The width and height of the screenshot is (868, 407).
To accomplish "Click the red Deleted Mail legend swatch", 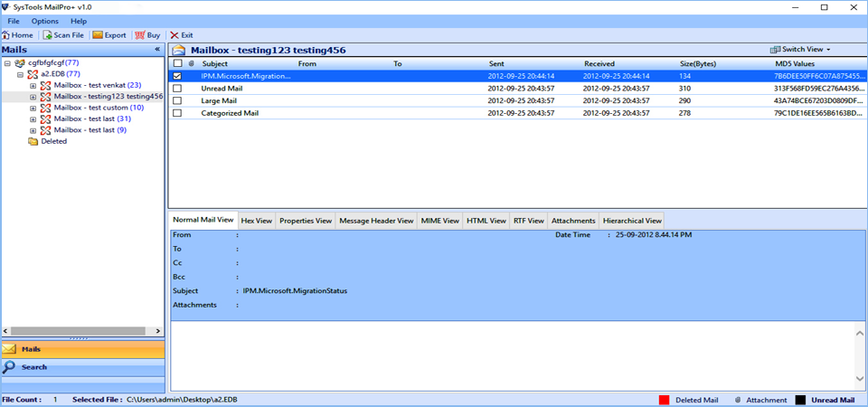I will click(665, 400).
